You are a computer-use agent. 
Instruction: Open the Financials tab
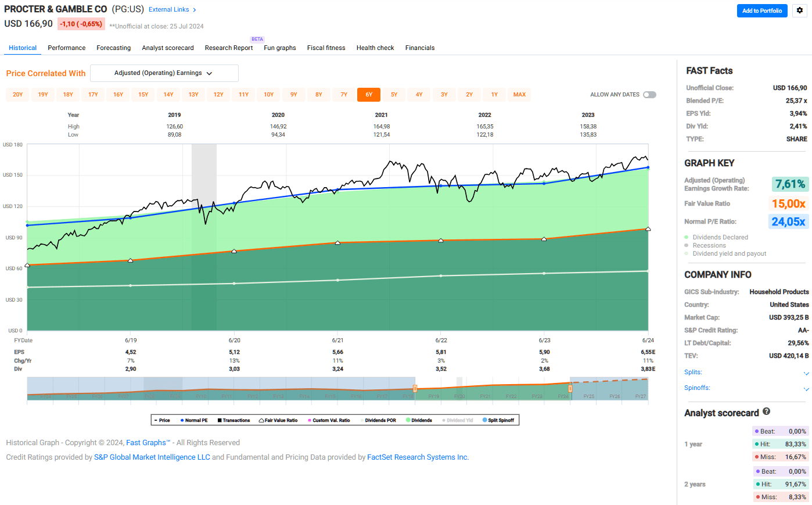(x=420, y=48)
